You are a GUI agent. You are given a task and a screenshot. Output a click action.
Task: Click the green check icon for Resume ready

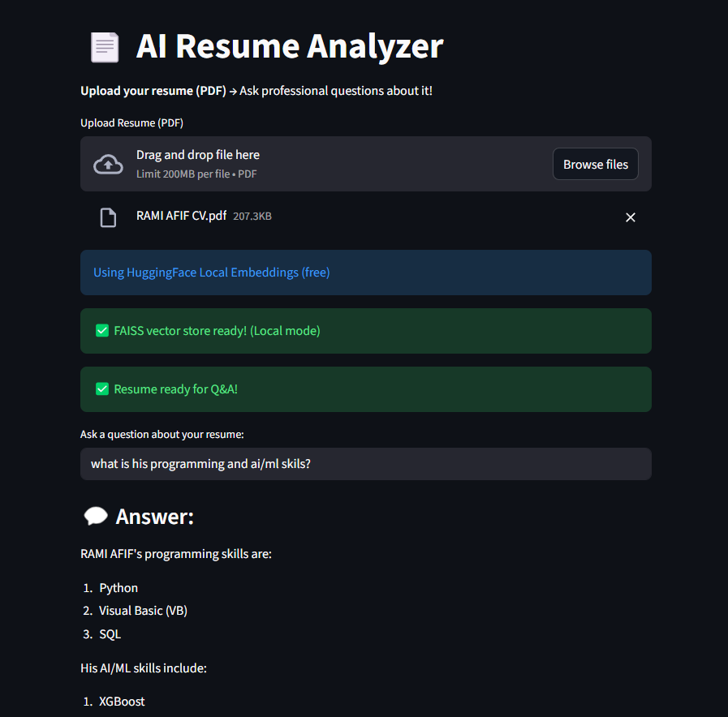[x=102, y=389]
